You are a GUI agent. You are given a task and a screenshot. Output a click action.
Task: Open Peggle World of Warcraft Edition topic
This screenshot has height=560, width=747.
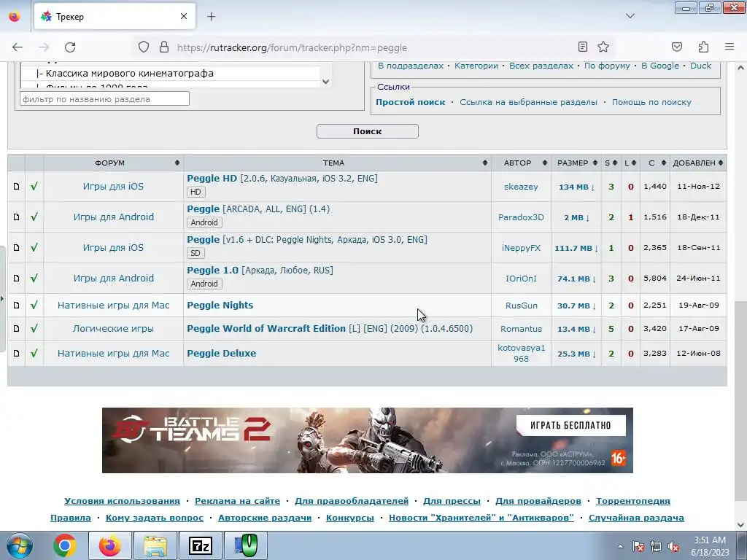tap(266, 329)
